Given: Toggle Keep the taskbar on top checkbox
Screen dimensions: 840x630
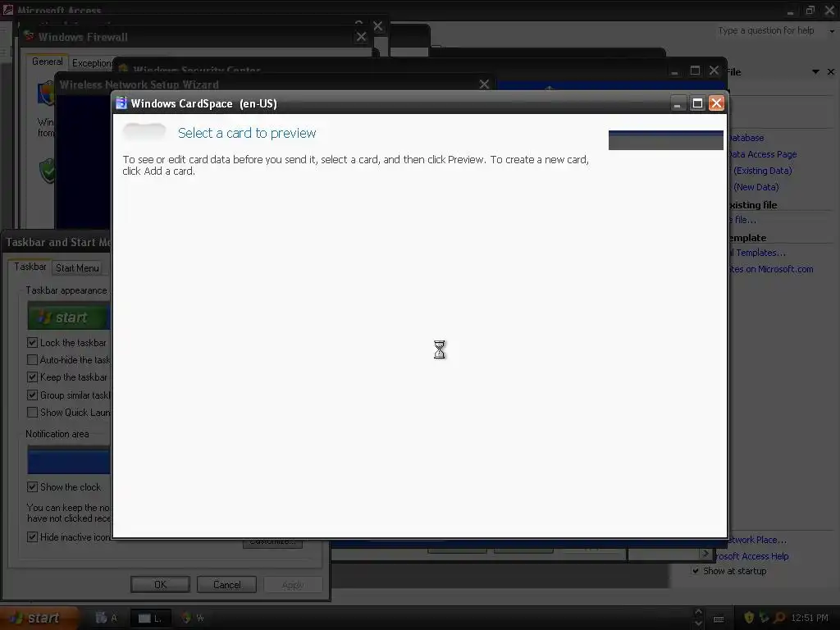Looking at the screenshot, I should 32,377.
